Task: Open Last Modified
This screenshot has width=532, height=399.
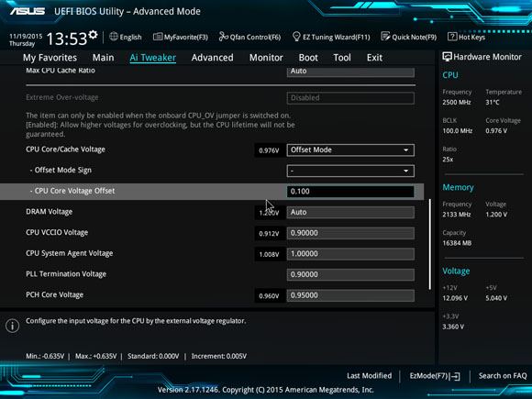Action: 369,376
